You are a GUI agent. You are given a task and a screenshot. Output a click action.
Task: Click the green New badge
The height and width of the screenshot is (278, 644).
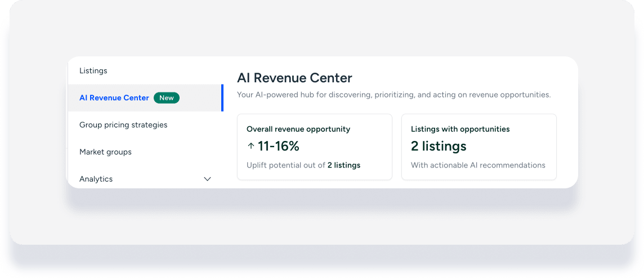pos(166,98)
